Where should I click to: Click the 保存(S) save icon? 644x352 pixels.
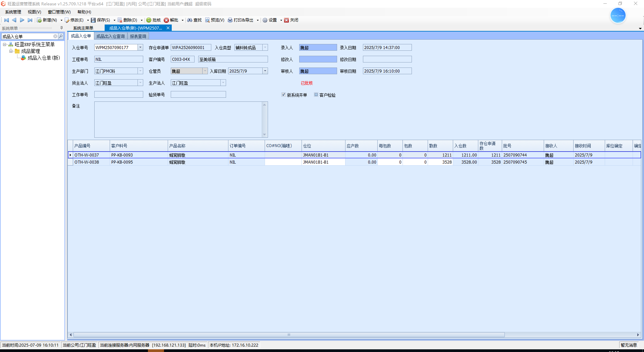(93, 20)
